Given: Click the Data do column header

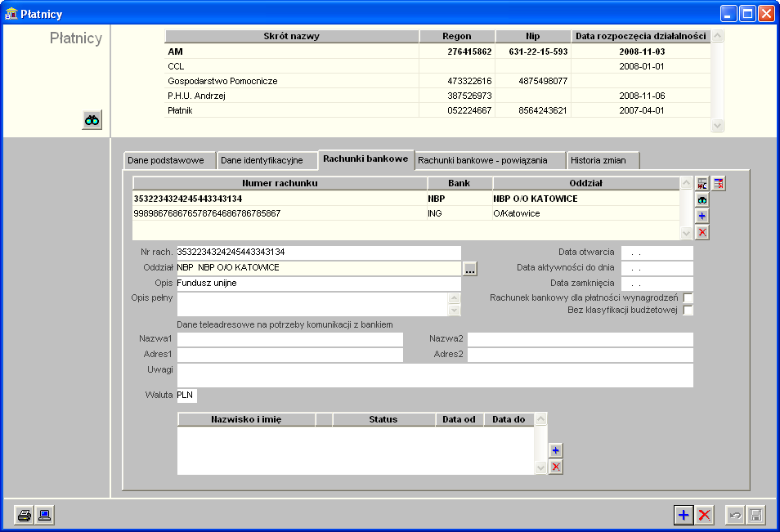Looking at the screenshot, I should (509, 419).
